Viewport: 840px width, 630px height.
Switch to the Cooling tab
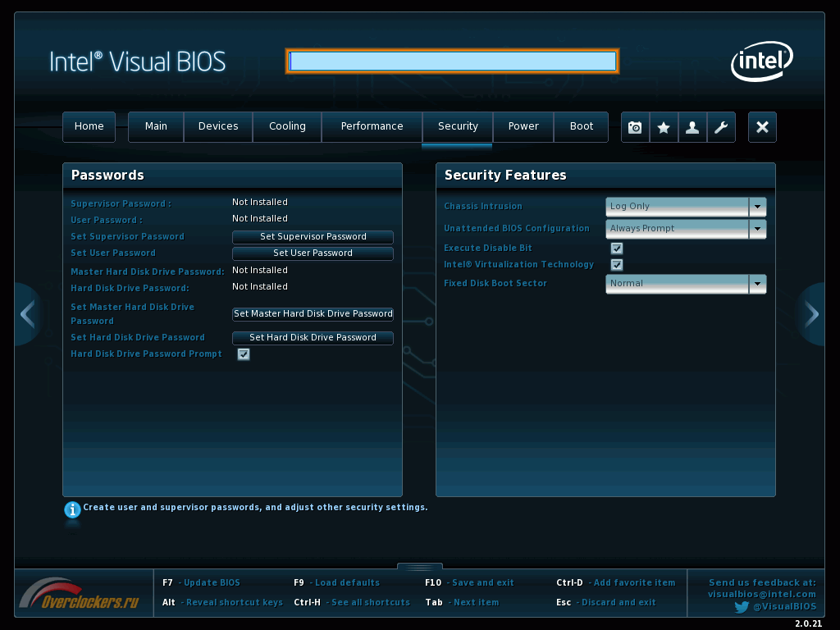287,127
